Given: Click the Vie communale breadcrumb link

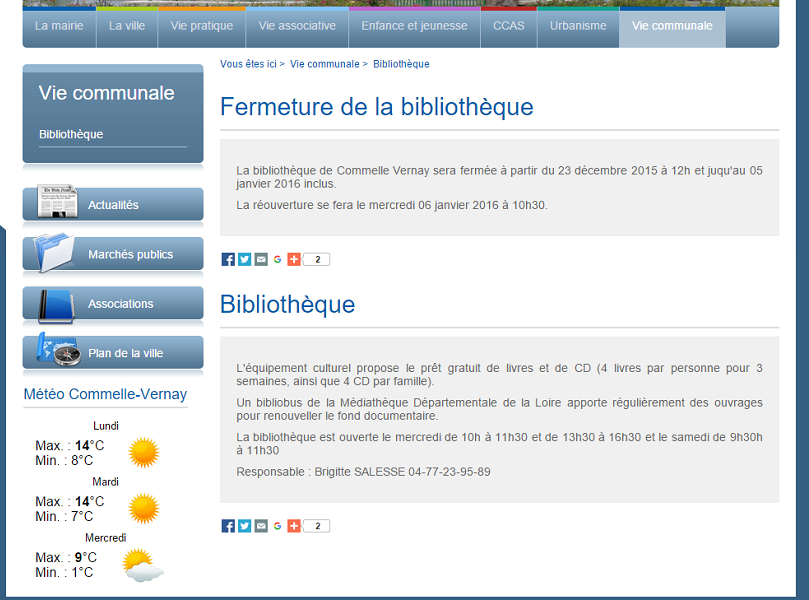Looking at the screenshot, I should [x=325, y=64].
